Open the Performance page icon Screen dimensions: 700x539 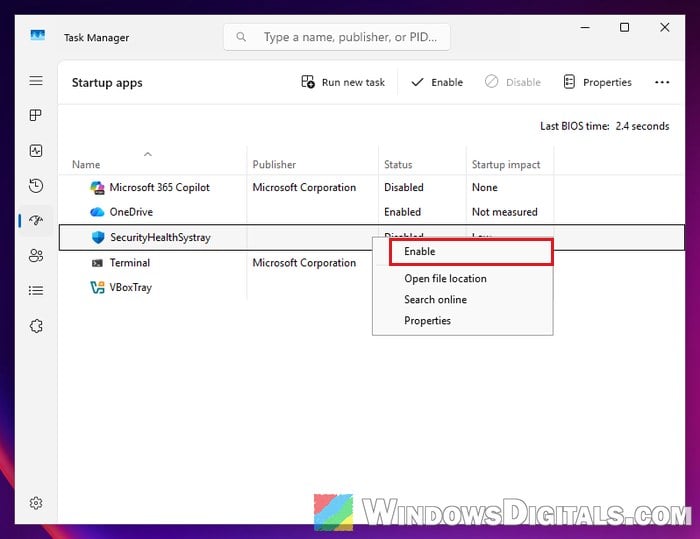[36, 150]
